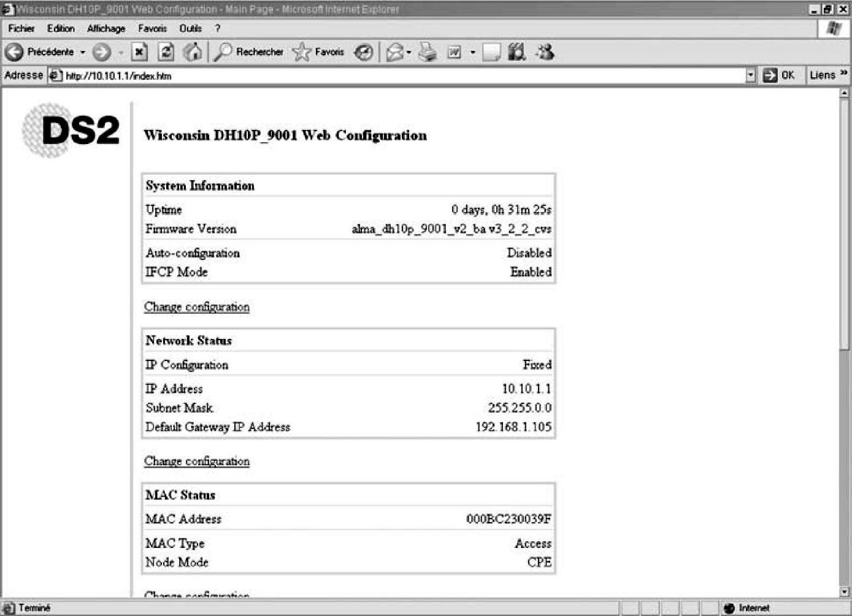Open the Affichage menu
Viewport: 852px width, 616px height.
coord(106,29)
